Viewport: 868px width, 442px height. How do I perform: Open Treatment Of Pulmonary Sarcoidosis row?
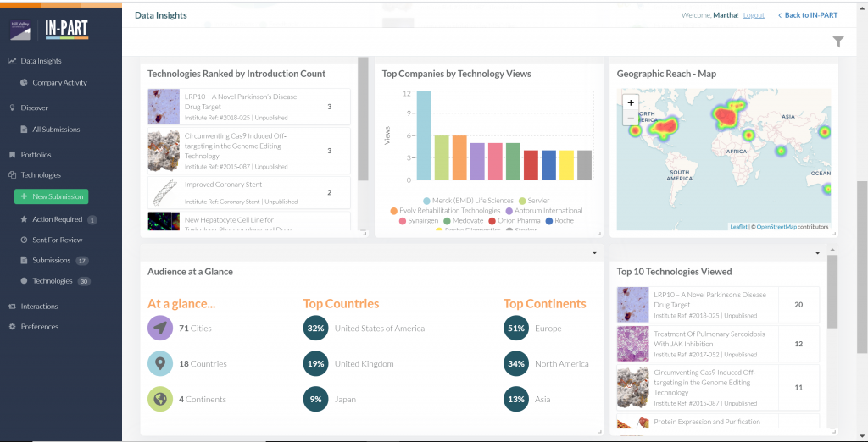718,343
